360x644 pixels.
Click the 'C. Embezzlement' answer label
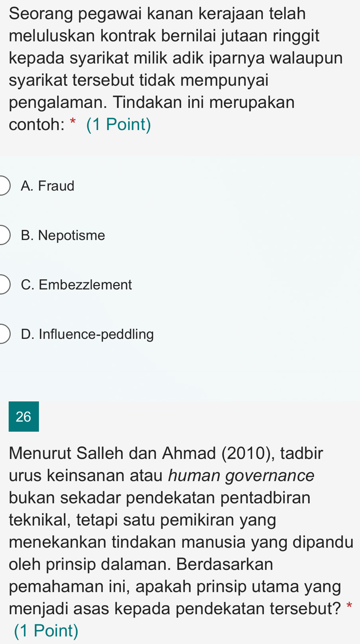(76, 285)
